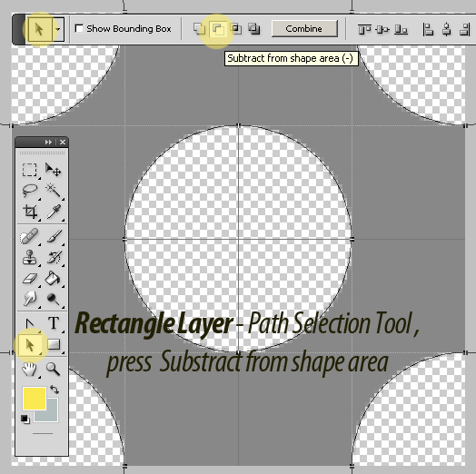476x474 pixels.
Task: Choose the Paint Bucket tool
Action: coord(53,278)
